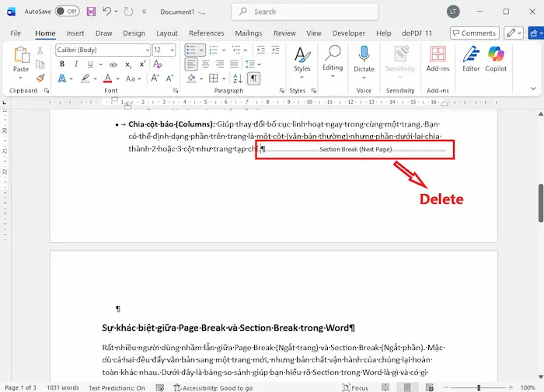Click the Dictate microphone icon
The height and width of the screenshot is (392, 544).
tap(364, 57)
